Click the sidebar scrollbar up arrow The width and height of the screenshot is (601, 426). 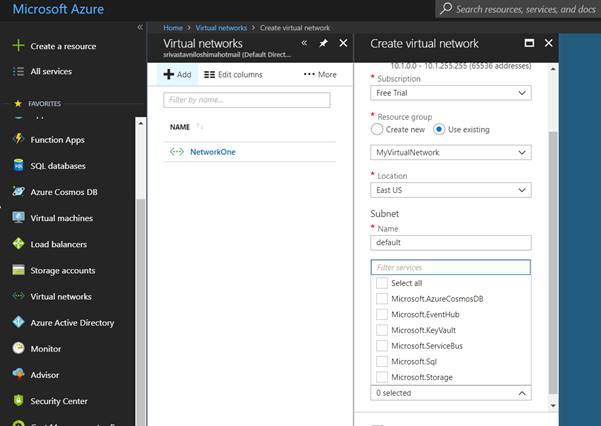[141, 123]
